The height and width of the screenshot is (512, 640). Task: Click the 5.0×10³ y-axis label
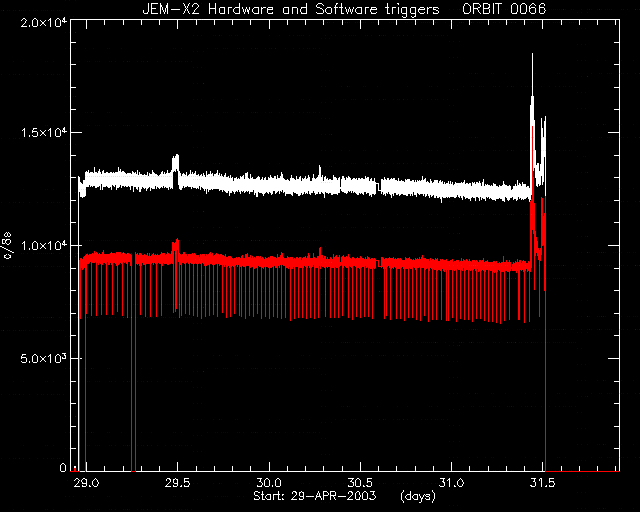[x=44, y=358]
